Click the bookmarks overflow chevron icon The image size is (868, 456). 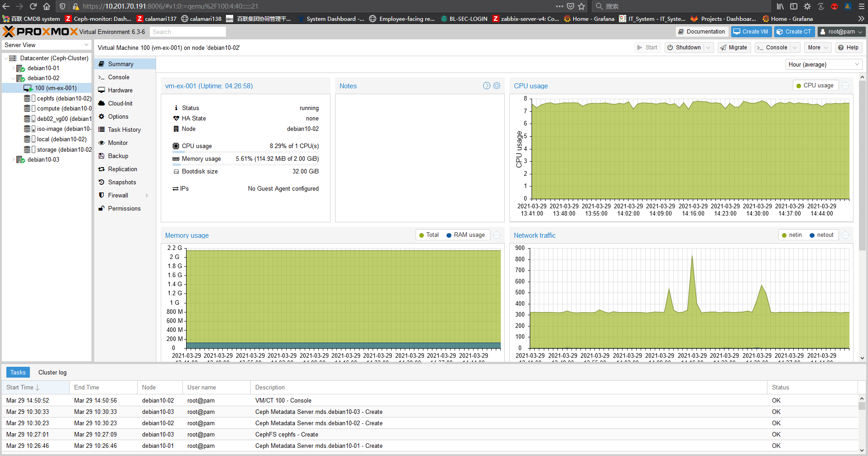[861, 19]
